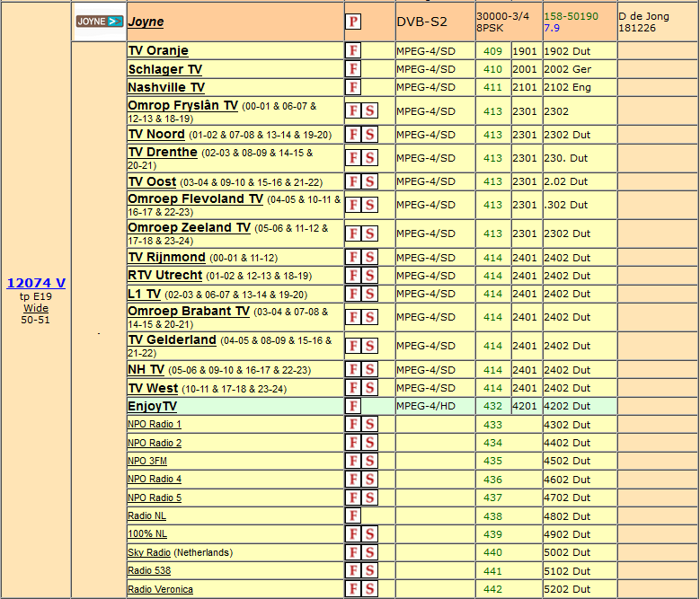Click the S icon in TV Rijnmond row
Image resolution: width=700 pixels, height=599 pixels.
369,257
